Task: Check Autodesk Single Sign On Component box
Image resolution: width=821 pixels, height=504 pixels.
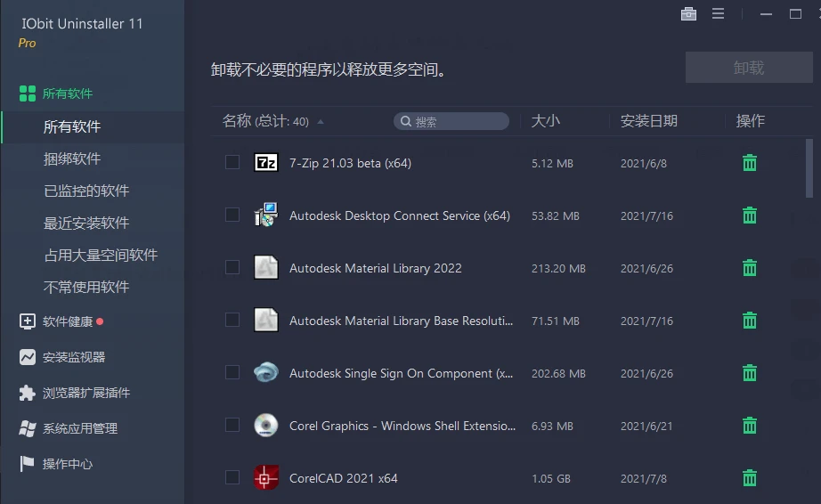Action: point(232,372)
